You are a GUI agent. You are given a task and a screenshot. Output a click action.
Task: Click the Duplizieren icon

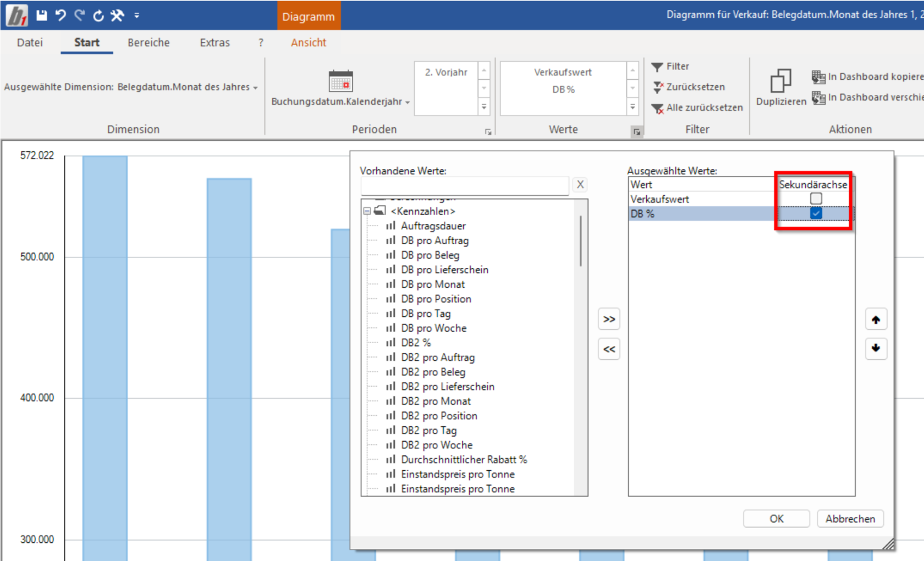click(780, 81)
